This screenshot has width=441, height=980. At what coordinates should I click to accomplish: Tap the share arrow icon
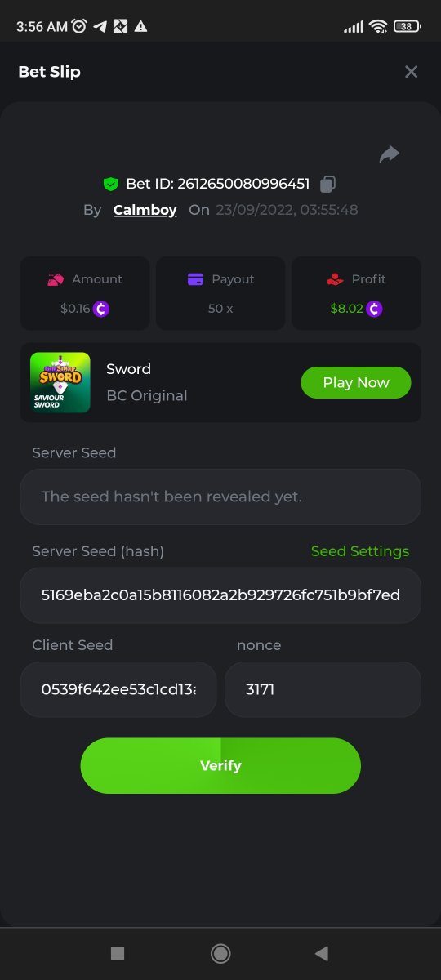pos(390,154)
